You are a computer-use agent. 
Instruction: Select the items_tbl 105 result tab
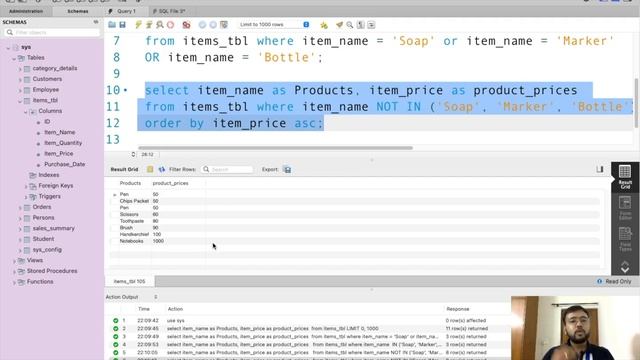point(129,281)
